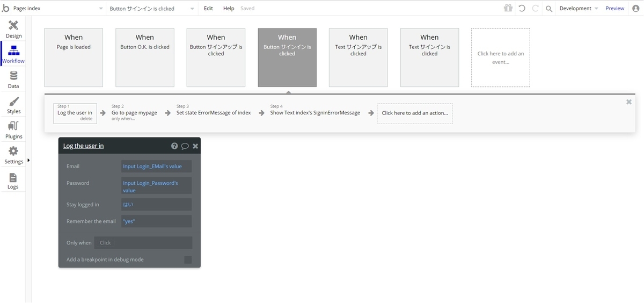The height and width of the screenshot is (303, 644).
Task: Close the Log the user in panel
Action: point(195,146)
